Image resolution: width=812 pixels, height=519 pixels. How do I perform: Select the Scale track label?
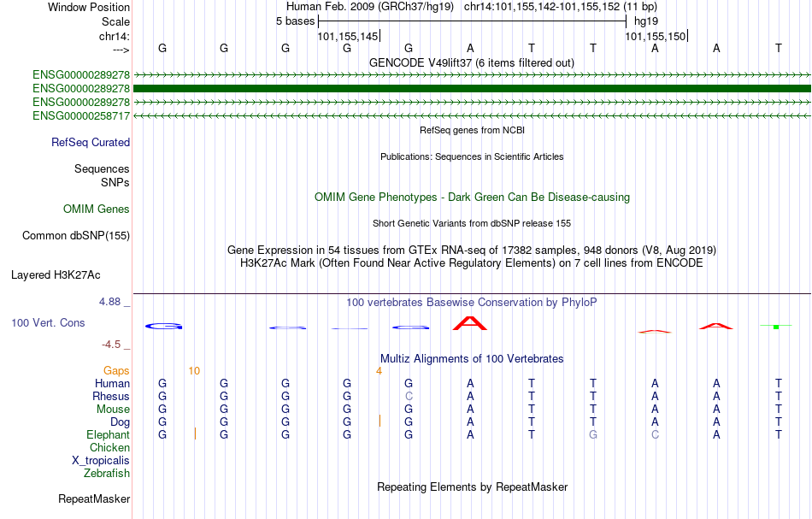[115, 21]
